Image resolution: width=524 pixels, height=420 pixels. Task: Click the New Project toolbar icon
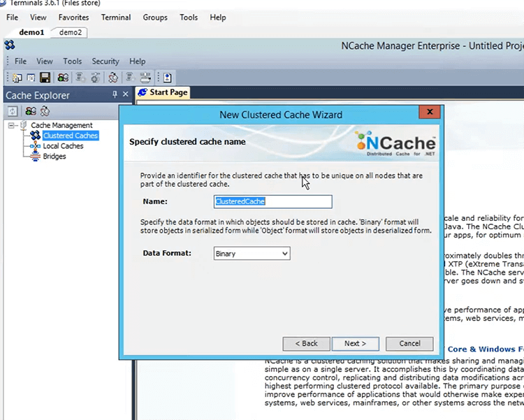point(17,78)
